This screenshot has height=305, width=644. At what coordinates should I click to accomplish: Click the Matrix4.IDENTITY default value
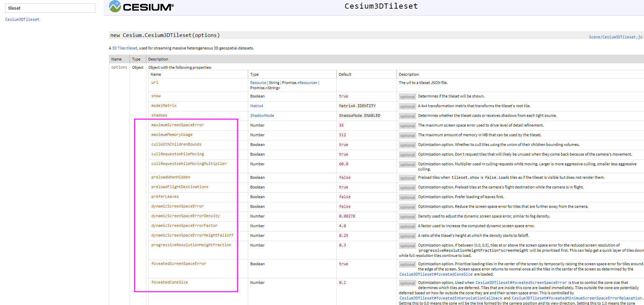click(x=357, y=106)
